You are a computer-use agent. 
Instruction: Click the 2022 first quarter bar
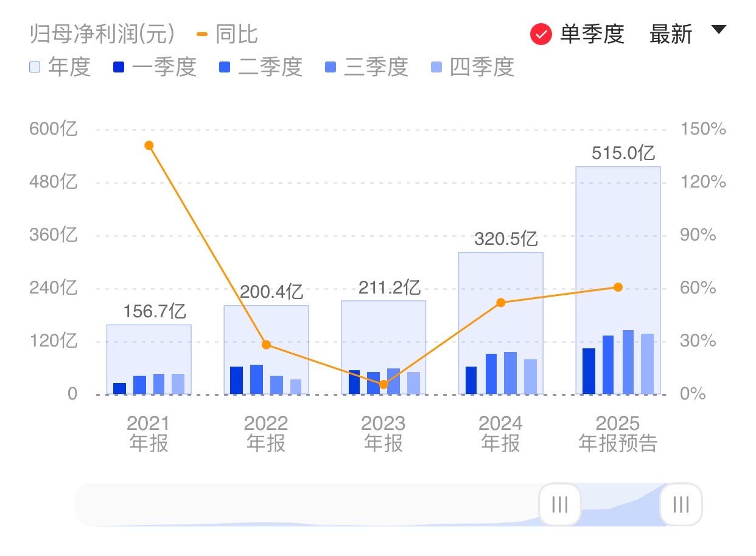(x=237, y=380)
